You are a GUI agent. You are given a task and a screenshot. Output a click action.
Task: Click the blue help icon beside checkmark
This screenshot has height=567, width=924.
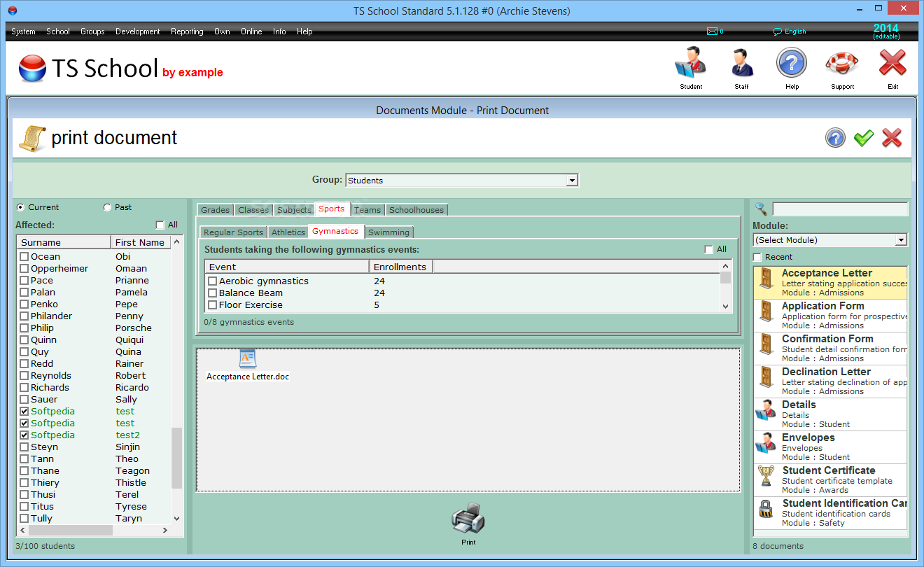pyautogui.click(x=835, y=138)
